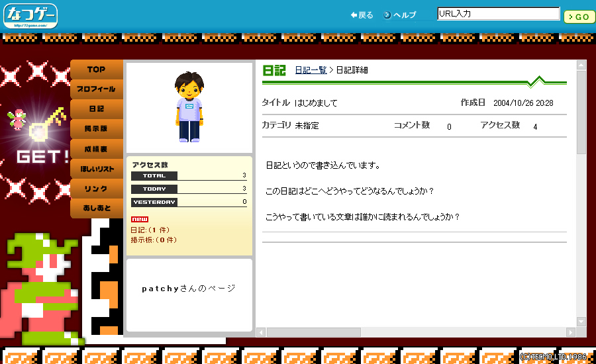Click the なつゲー logo
596x364 pixels.
pos(31,16)
